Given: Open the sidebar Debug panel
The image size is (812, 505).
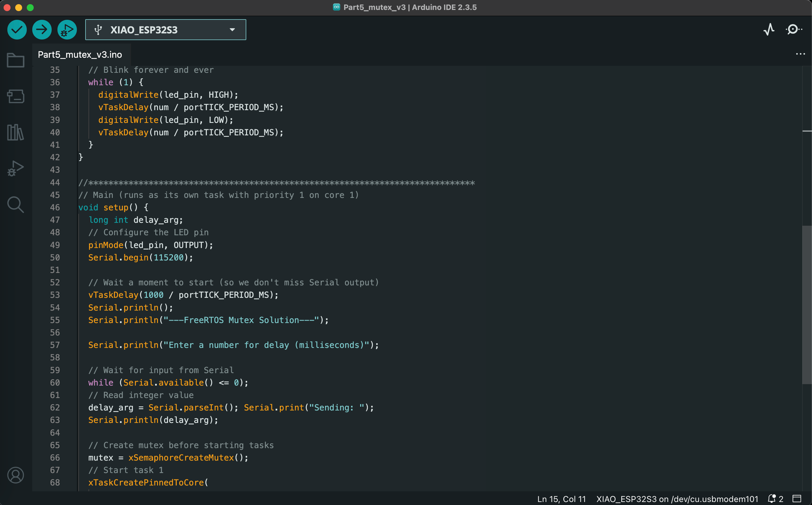Looking at the screenshot, I should point(15,168).
